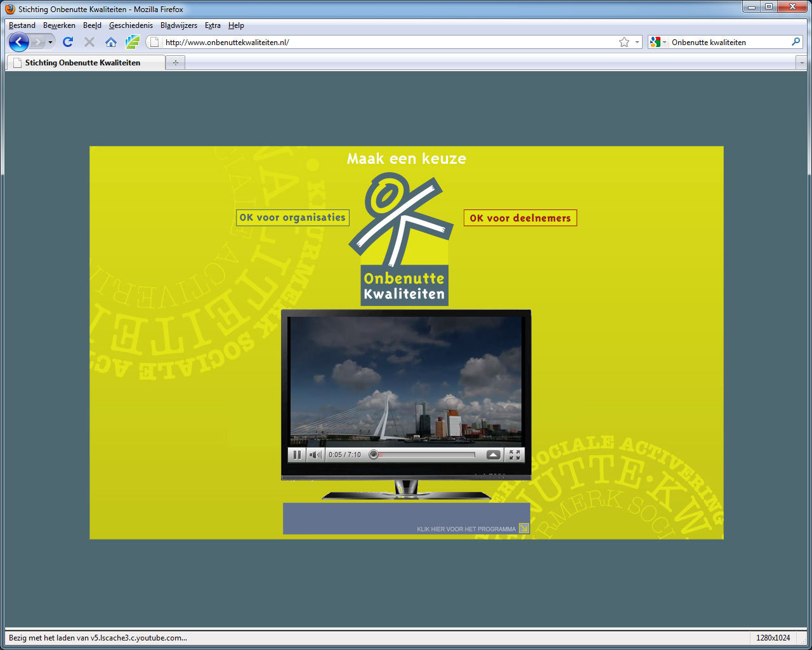Click the Bezig met het laden status text

point(98,638)
